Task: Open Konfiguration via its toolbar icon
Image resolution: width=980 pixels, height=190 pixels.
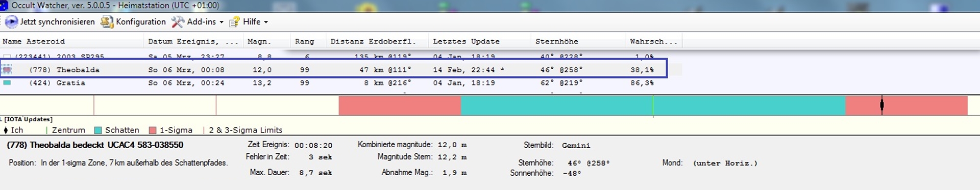Action: (107, 22)
